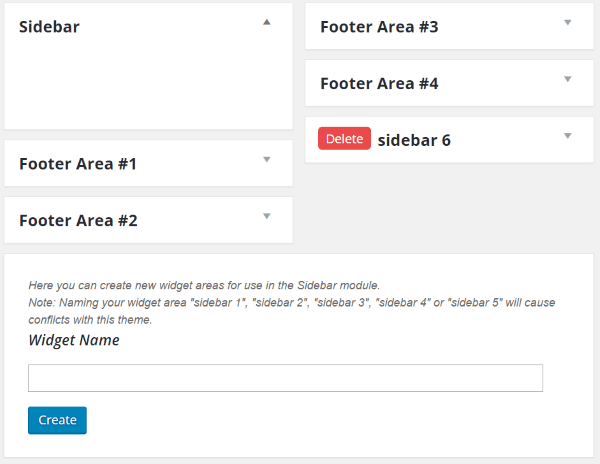
Task: Expand Footer Area #4 with its arrow
Action: pos(567,79)
